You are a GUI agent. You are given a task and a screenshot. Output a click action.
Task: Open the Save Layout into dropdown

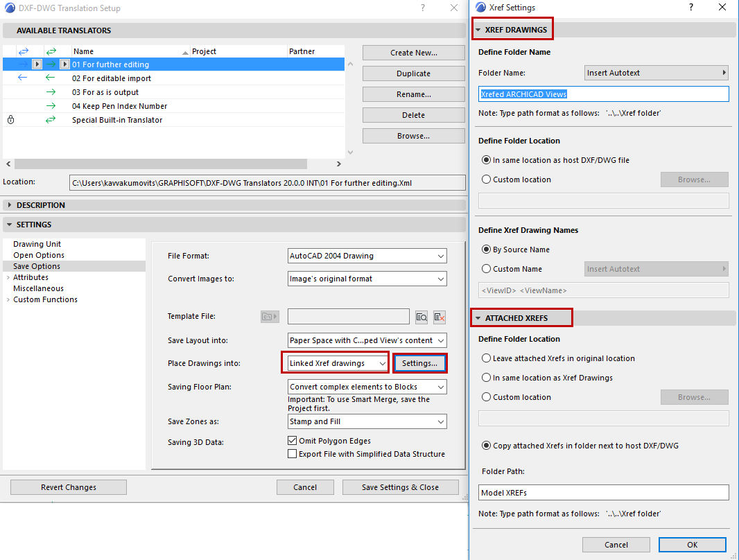tap(367, 340)
